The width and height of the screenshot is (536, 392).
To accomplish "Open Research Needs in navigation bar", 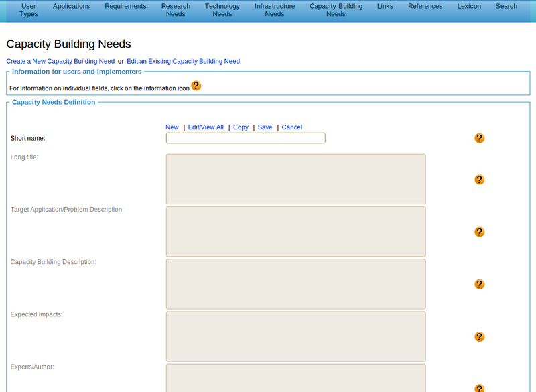I will click(x=176, y=10).
